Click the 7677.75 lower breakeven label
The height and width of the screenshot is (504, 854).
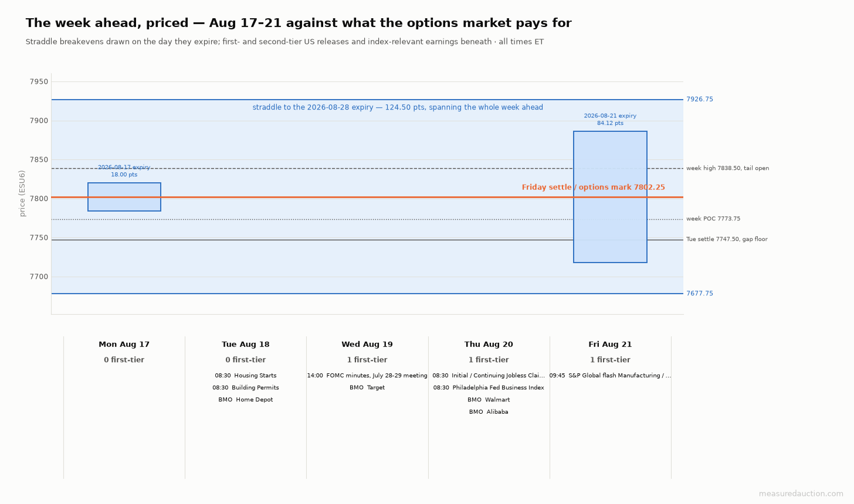(700, 294)
